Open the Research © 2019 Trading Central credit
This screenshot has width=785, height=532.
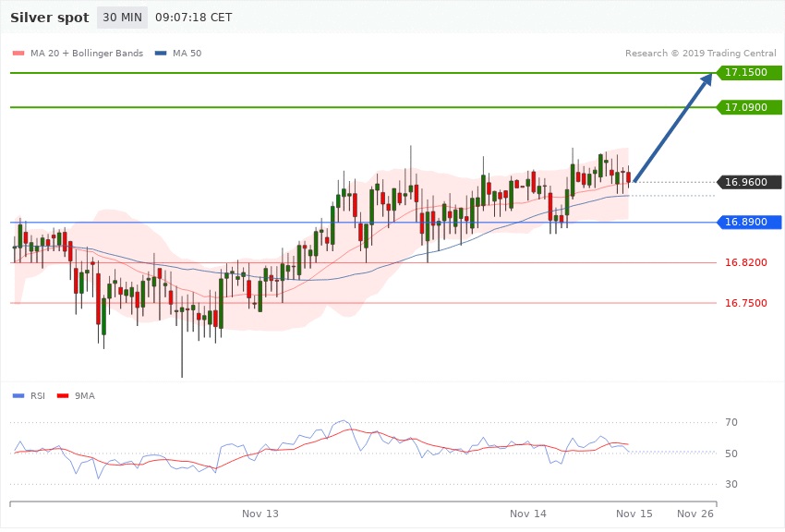pyautogui.click(x=701, y=53)
